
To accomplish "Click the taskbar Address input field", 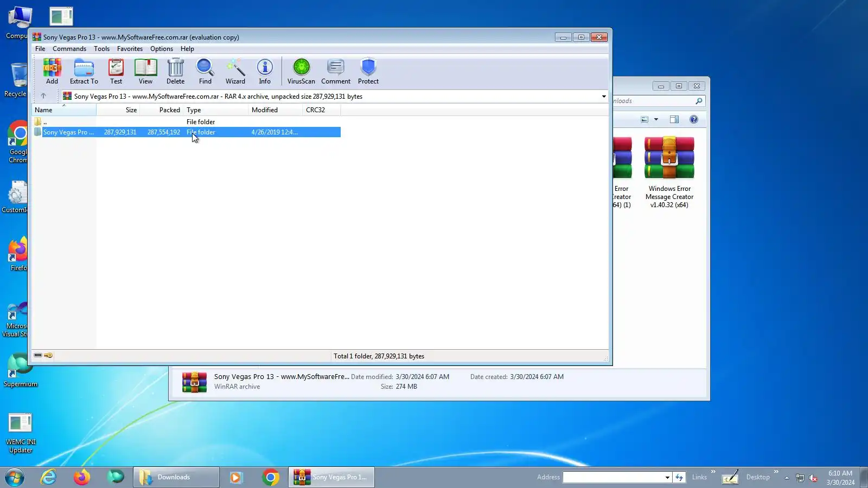I will (x=613, y=477).
